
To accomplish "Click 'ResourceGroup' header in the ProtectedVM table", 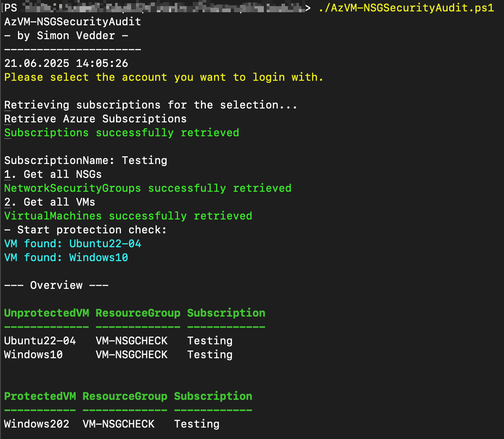I will point(125,396).
